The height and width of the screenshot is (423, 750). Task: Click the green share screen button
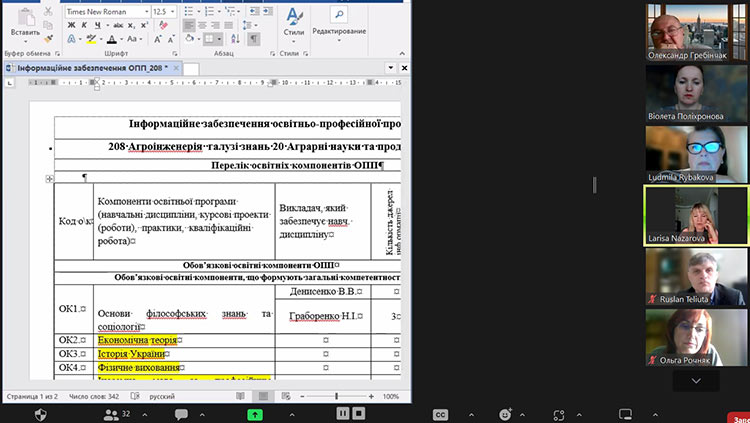pos(256,413)
